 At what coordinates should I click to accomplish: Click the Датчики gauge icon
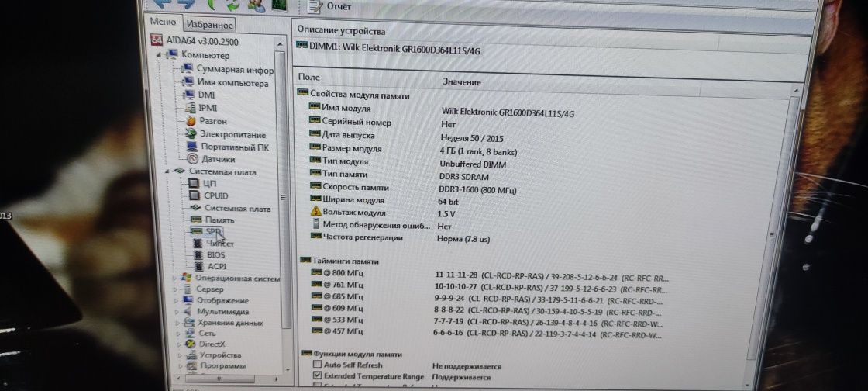point(192,159)
